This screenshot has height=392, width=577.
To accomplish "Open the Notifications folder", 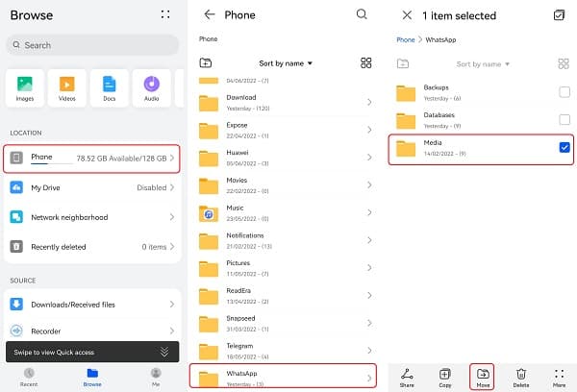I will click(x=286, y=240).
